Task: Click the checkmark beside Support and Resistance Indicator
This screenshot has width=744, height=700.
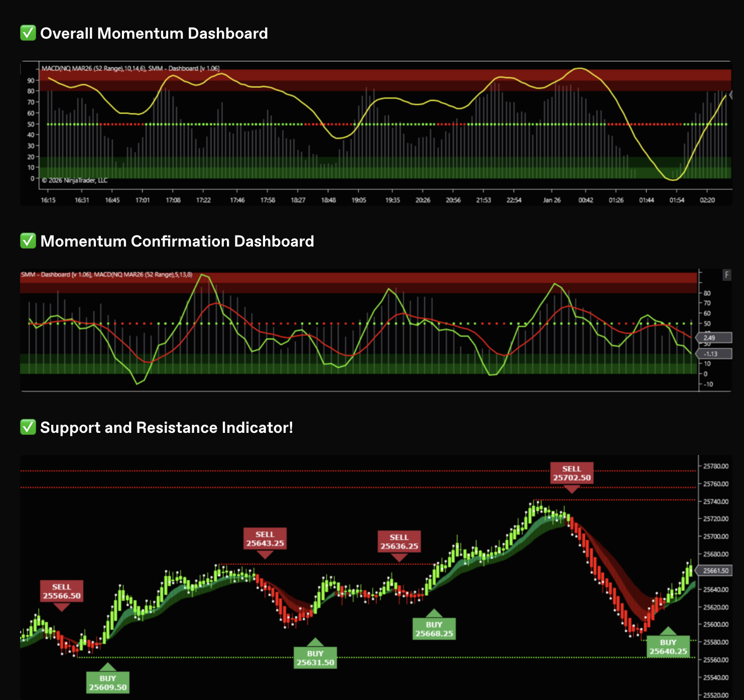Action: click(28, 427)
